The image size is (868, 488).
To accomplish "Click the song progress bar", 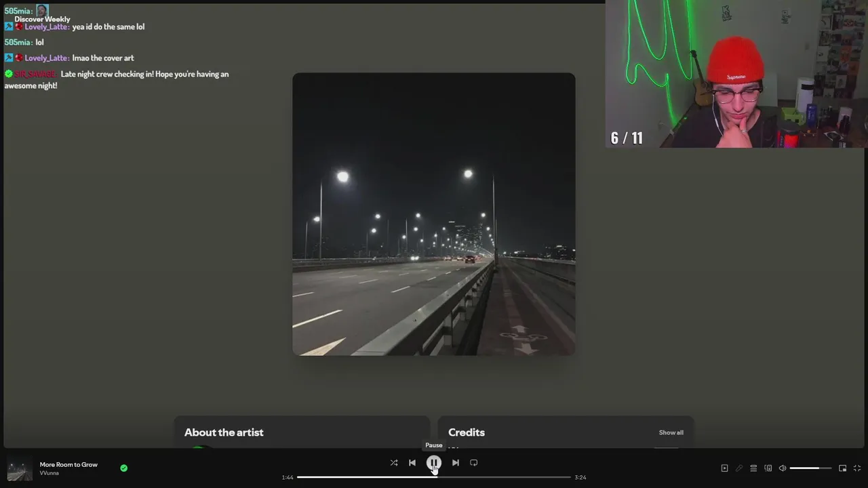I will pos(434,477).
